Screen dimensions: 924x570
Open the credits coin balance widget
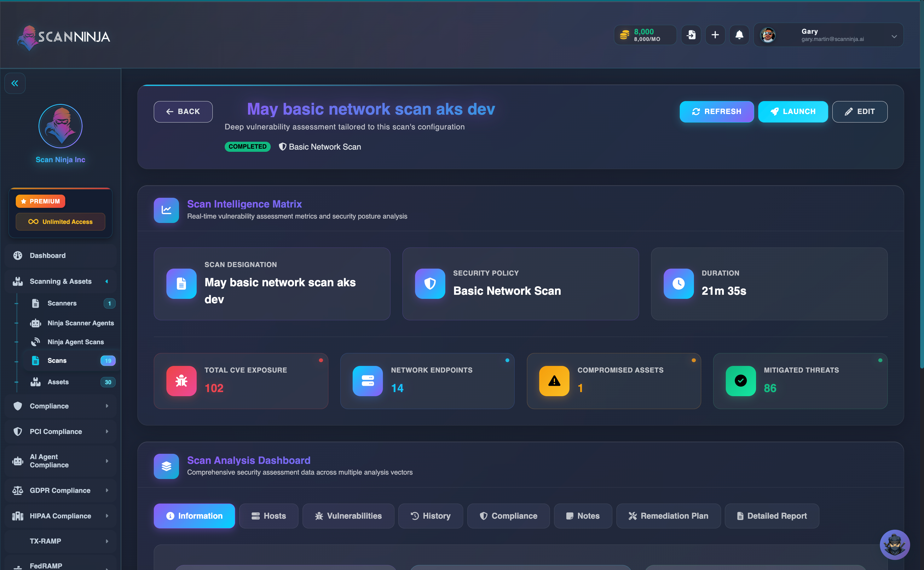(x=645, y=35)
